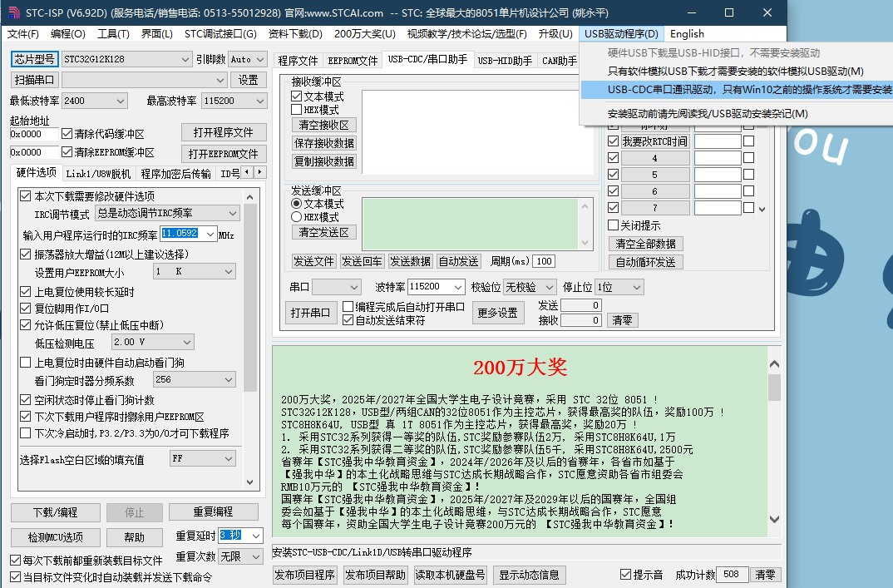Open the scan serial port dropdown

[x=220, y=81]
